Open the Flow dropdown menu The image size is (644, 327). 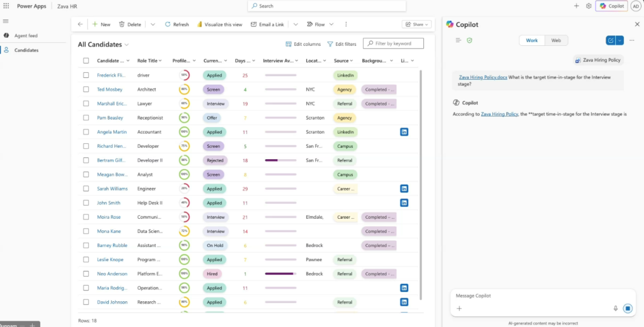coord(319,25)
